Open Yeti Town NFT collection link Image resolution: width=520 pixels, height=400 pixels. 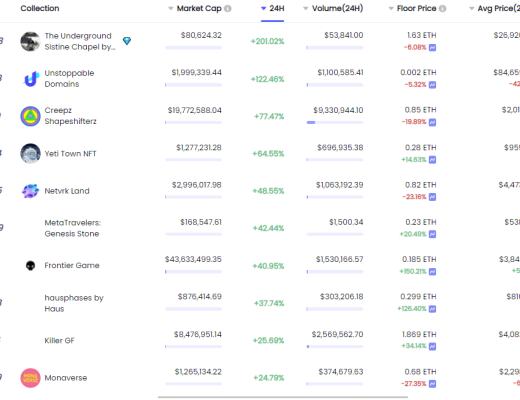(70, 153)
